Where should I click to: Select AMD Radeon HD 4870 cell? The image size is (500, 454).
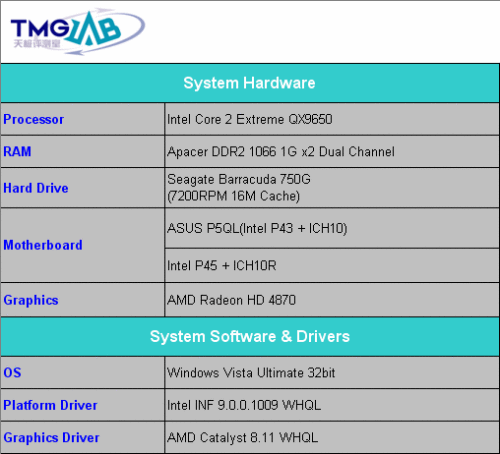tap(332, 300)
